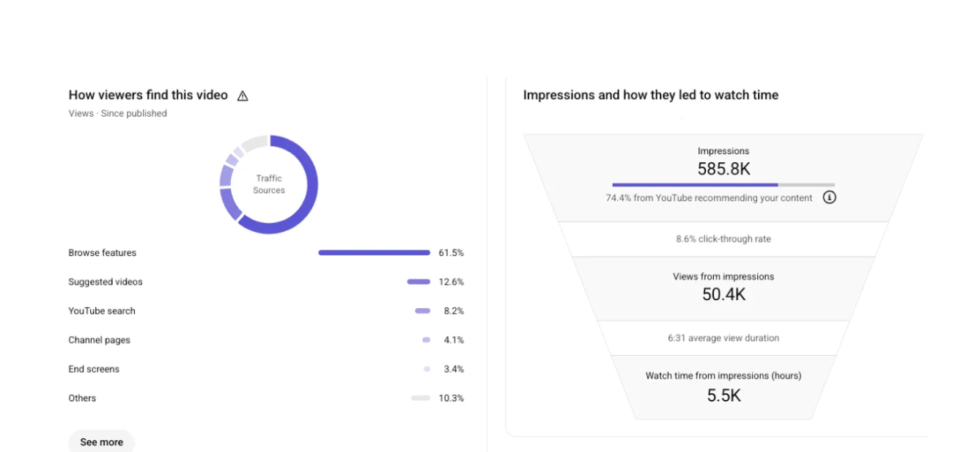Viewport: 980px width, 452px height.
Task: Click the Traffic Sources donut chart center
Action: (269, 184)
